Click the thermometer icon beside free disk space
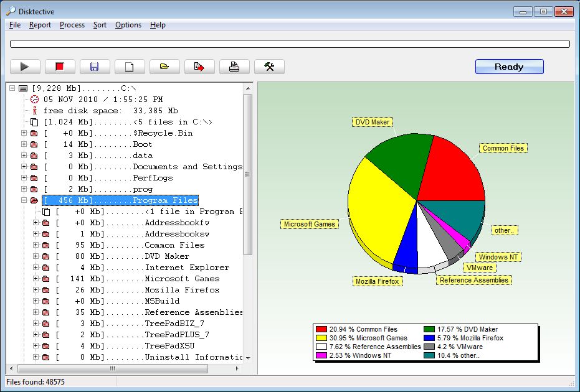The height and width of the screenshot is (392, 580). (x=36, y=110)
